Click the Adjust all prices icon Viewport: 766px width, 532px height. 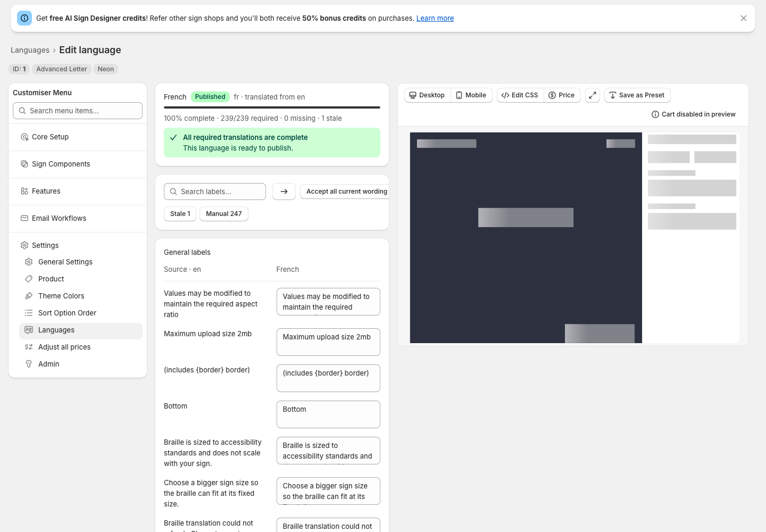click(x=29, y=347)
